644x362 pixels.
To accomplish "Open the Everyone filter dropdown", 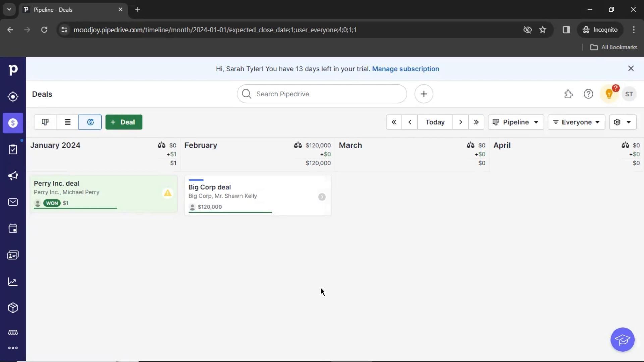I will pos(576,122).
